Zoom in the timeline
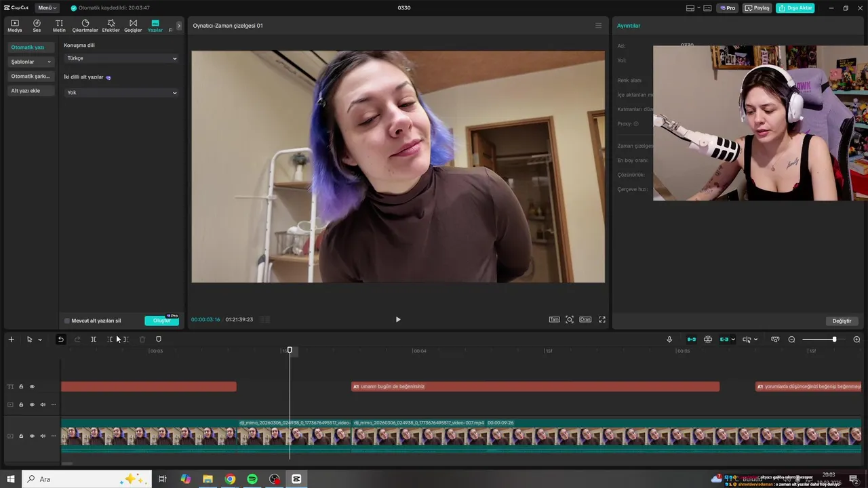The height and width of the screenshot is (488, 868). [x=856, y=340]
